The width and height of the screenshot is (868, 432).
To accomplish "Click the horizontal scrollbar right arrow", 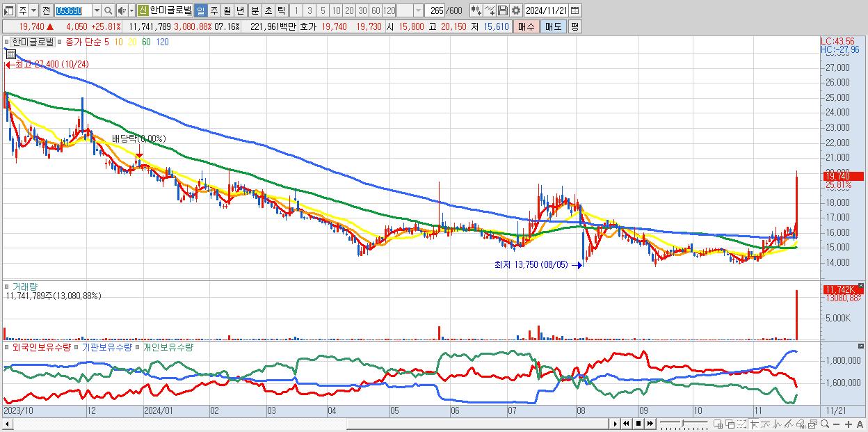I will [615, 424].
